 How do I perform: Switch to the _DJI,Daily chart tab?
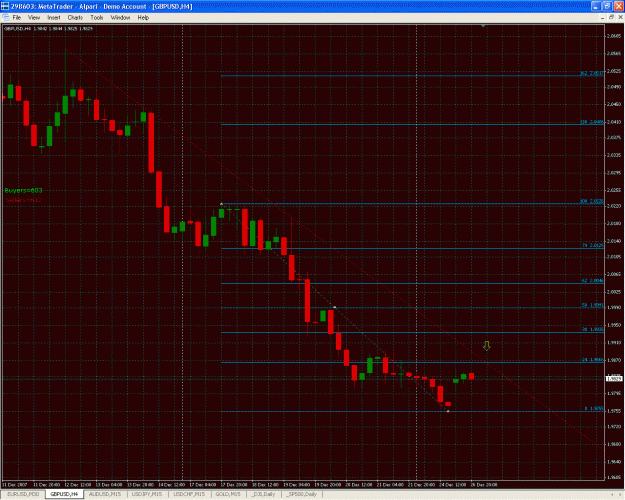click(x=263, y=494)
